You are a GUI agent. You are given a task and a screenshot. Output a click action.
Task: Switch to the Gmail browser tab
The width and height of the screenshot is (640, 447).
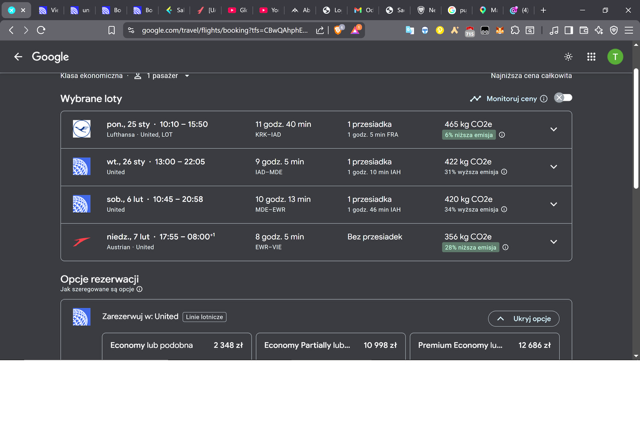(363, 10)
